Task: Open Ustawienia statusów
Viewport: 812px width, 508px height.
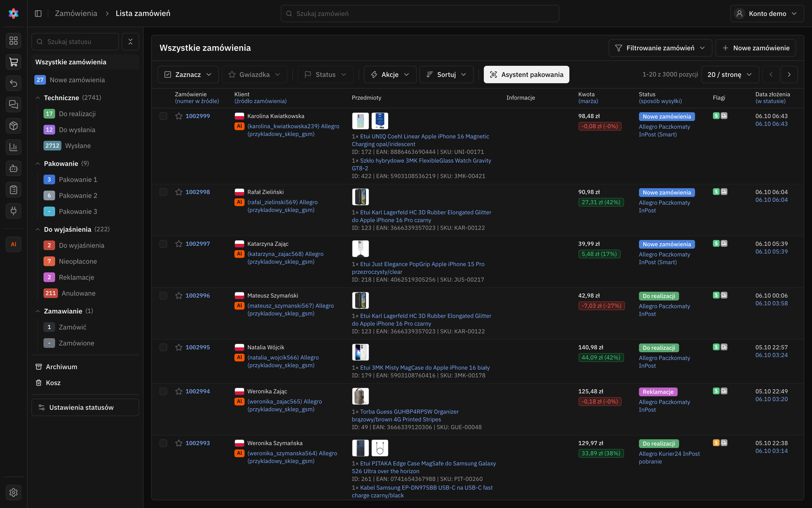Action: coord(85,407)
